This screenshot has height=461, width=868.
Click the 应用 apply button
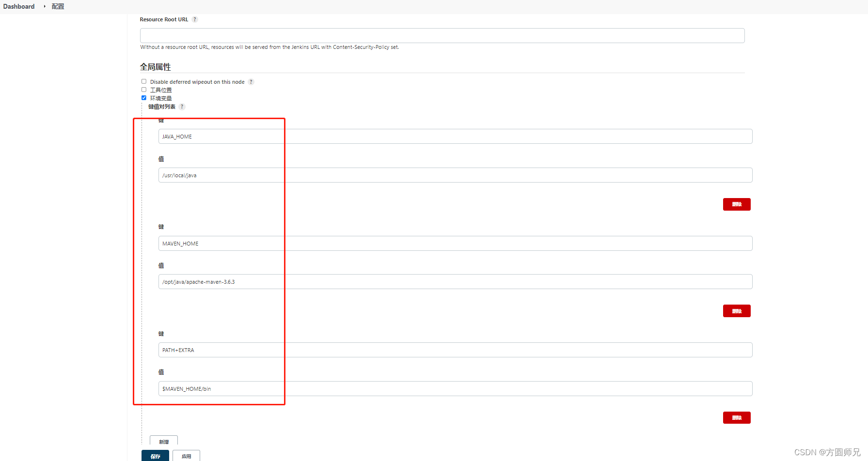pos(186,456)
